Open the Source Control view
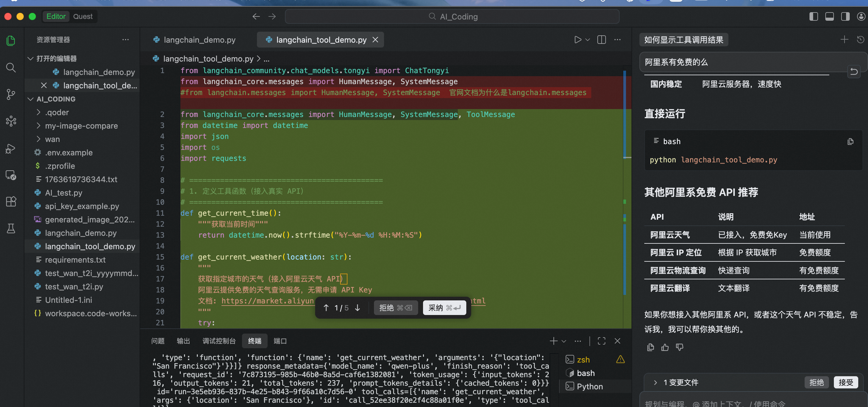The width and height of the screenshot is (868, 407). pyautogui.click(x=11, y=94)
